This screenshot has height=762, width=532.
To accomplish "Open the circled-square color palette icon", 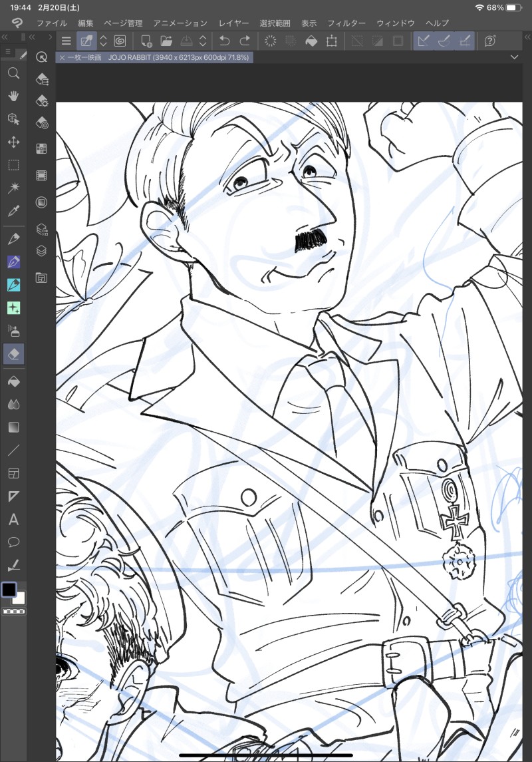I will (42, 202).
